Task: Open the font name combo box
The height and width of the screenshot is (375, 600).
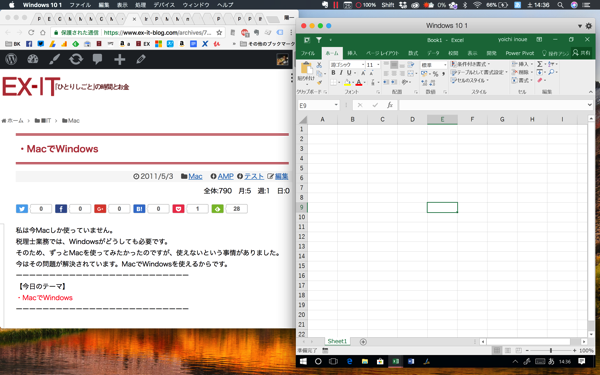Action: point(347,64)
